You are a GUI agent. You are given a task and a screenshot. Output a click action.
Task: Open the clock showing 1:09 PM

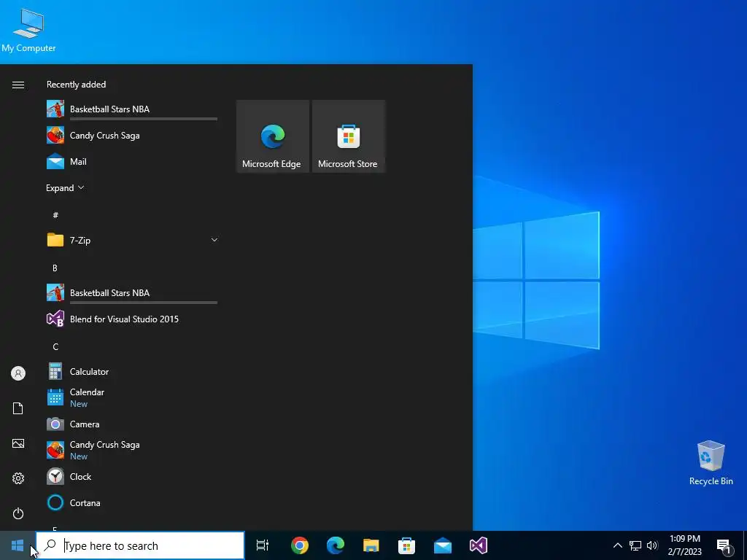[684, 545]
